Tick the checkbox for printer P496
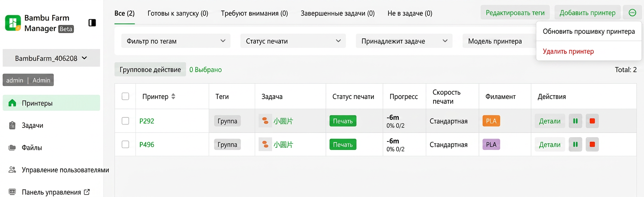Viewport: 644px width, 197px height. tap(125, 145)
